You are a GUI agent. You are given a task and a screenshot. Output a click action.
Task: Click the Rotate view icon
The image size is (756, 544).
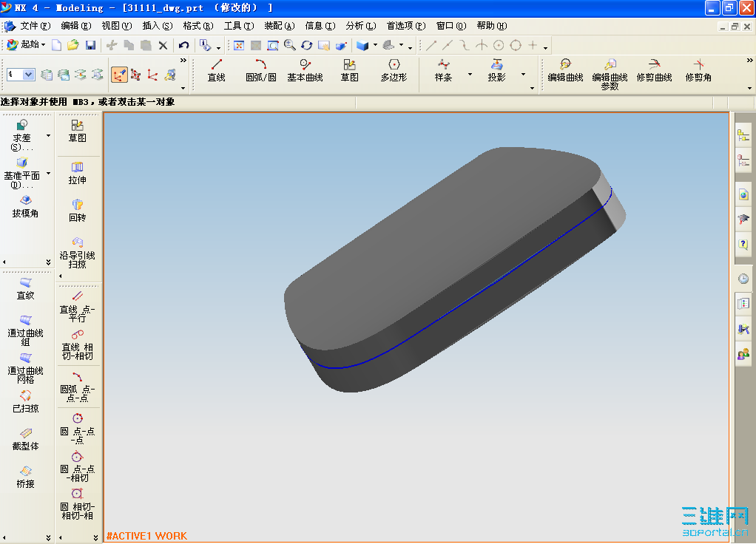click(x=307, y=45)
